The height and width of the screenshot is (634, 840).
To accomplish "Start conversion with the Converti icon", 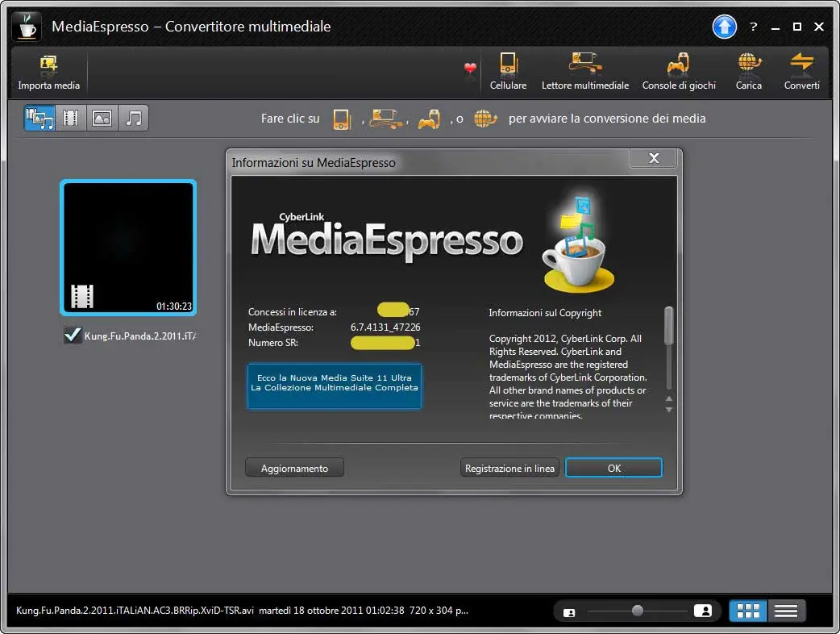I will [x=801, y=72].
